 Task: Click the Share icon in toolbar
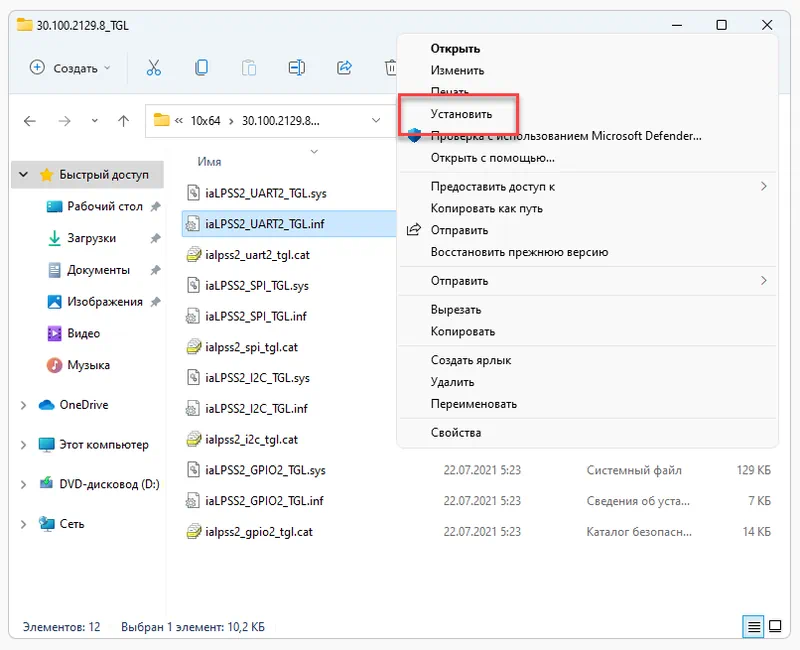tap(344, 68)
